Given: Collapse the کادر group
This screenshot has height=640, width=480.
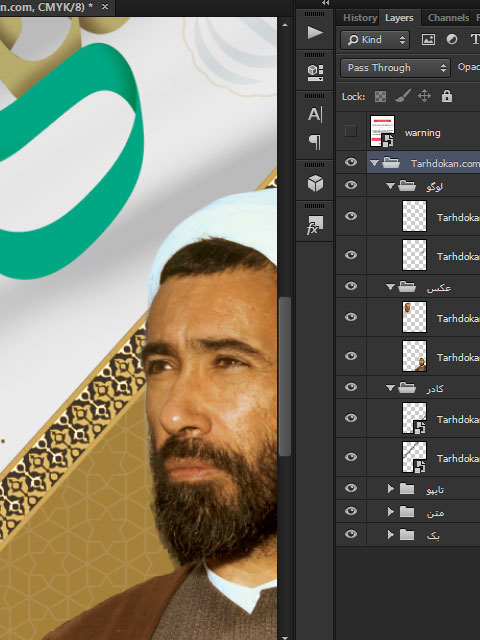Looking at the screenshot, I should [390, 388].
